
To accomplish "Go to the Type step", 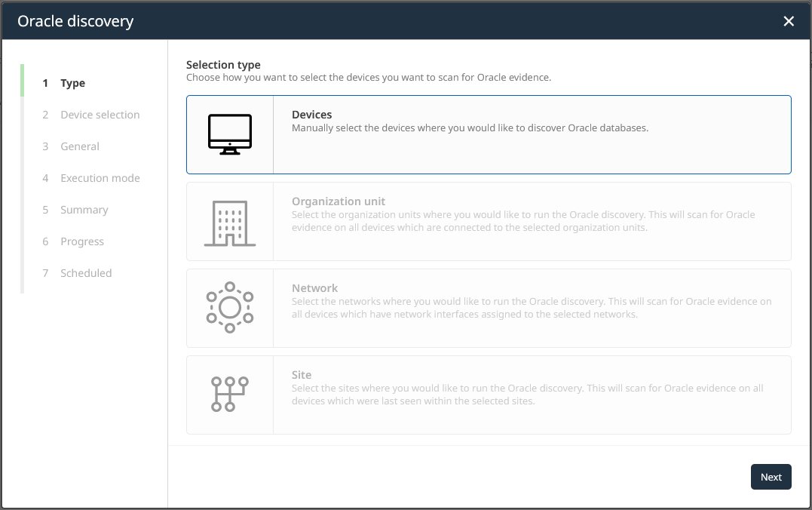I will point(73,83).
